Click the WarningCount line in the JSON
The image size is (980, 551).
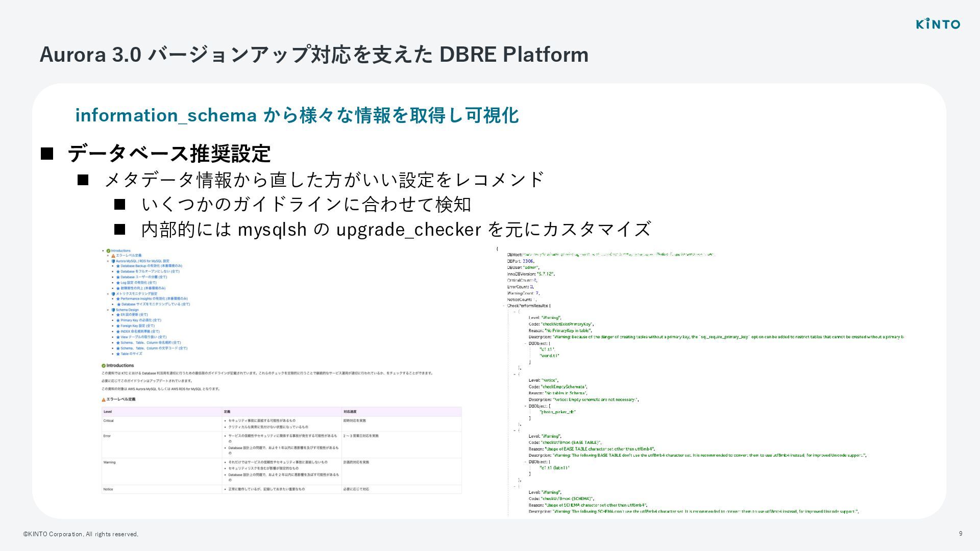click(x=523, y=293)
